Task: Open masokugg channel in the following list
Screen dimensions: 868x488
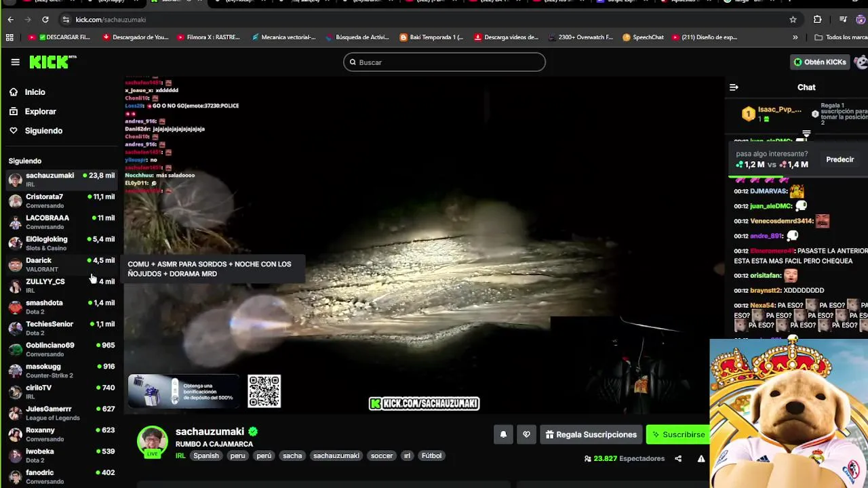Action: 62,371
